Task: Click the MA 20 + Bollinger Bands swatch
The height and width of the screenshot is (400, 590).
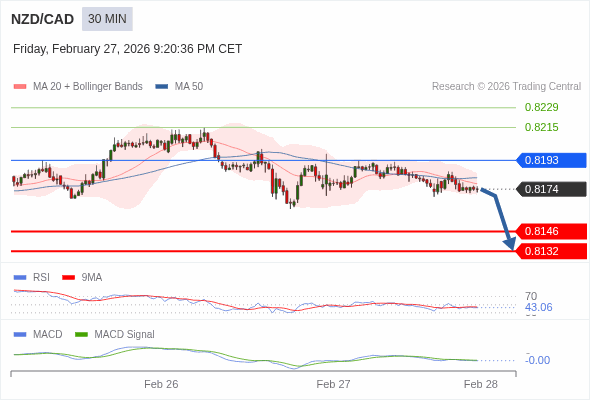Action: (20, 87)
